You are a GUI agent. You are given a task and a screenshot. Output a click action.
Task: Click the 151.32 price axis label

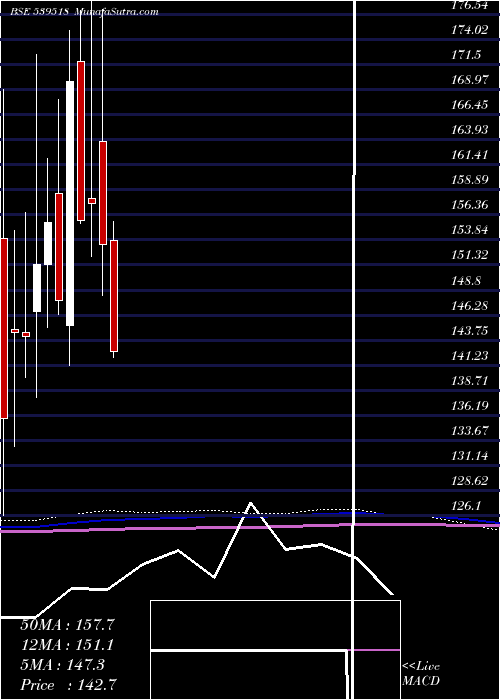coord(470,255)
